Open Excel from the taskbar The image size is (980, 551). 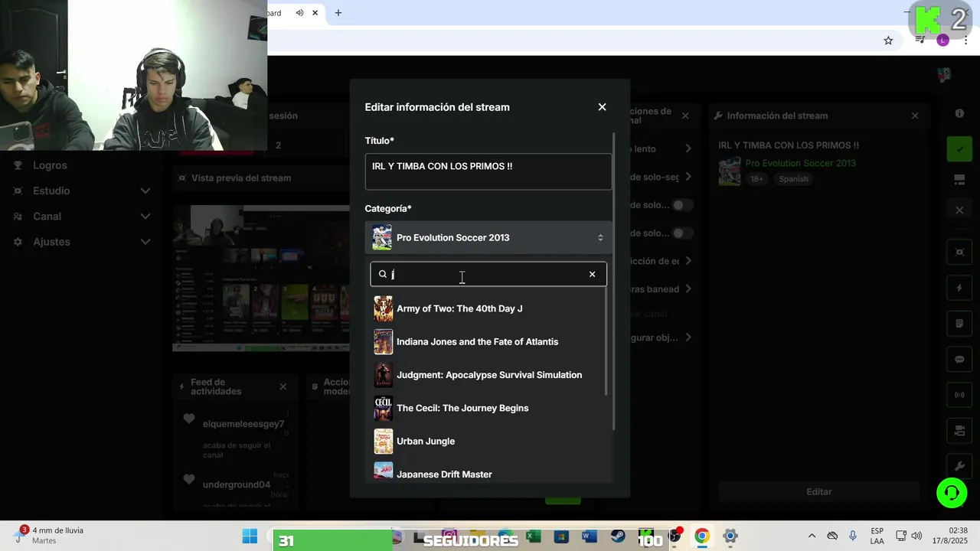pyautogui.click(x=534, y=536)
